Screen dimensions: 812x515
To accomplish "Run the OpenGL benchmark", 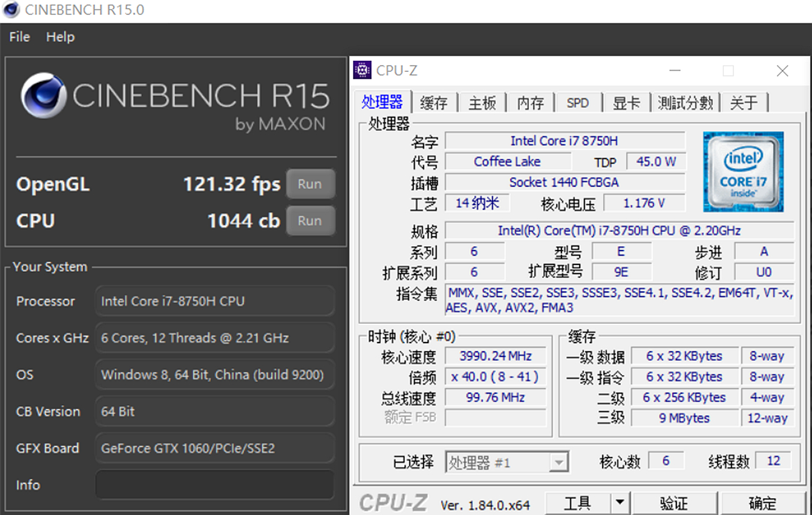I will 310,184.
